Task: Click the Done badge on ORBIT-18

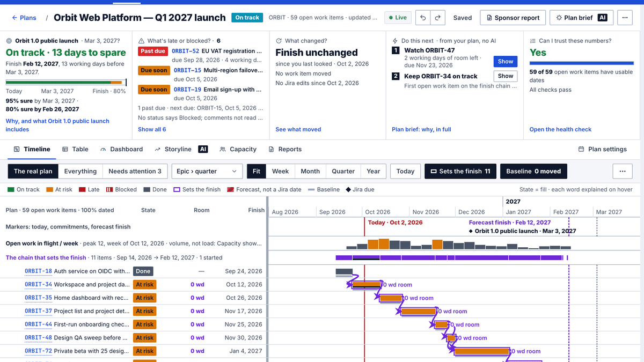Action: 143,271
